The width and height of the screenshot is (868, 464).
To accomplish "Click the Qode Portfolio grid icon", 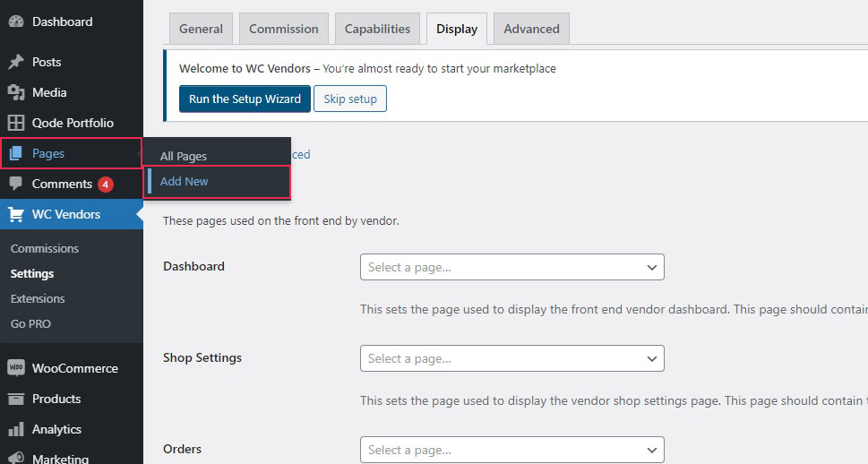I will [x=16, y=123].
